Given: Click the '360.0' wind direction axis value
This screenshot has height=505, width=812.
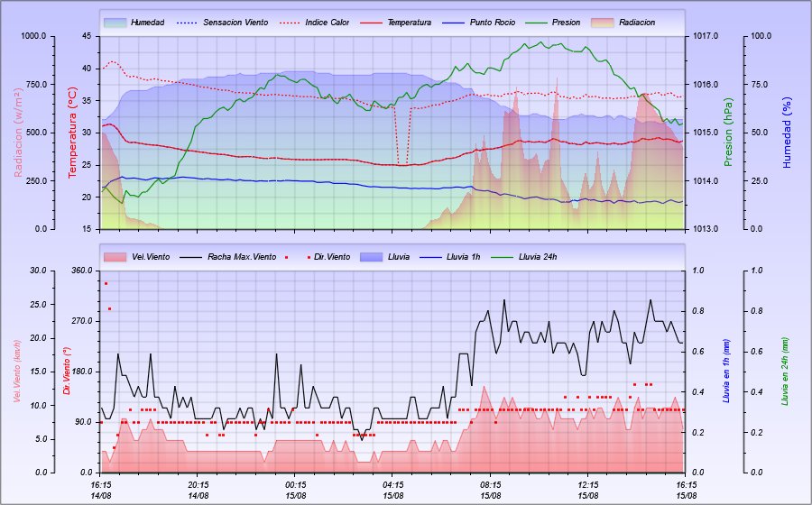Looking at the screenshot, I should 83,271.
